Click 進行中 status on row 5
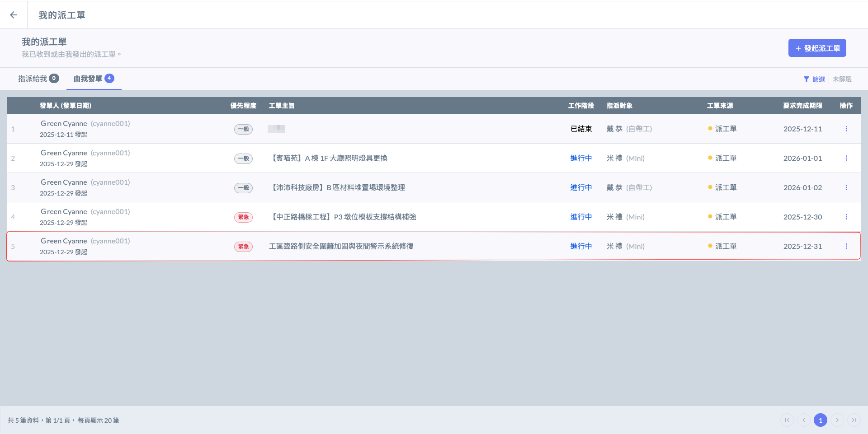This screenshot has width=868, height=434. pyautogui.click(x=581, y=246)
